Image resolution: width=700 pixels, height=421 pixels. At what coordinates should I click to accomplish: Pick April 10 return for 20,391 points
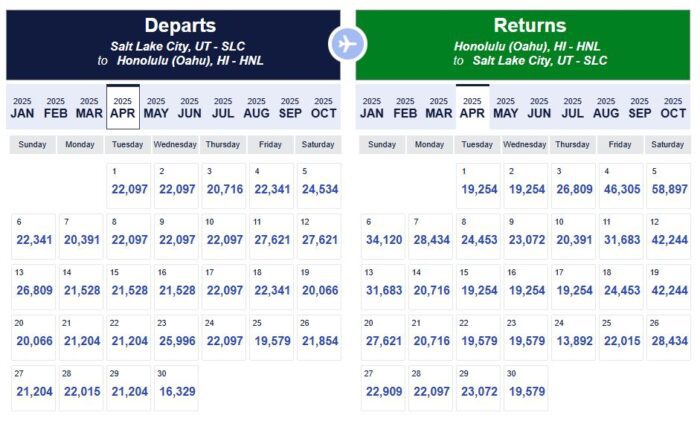click(x=573, y=236)
